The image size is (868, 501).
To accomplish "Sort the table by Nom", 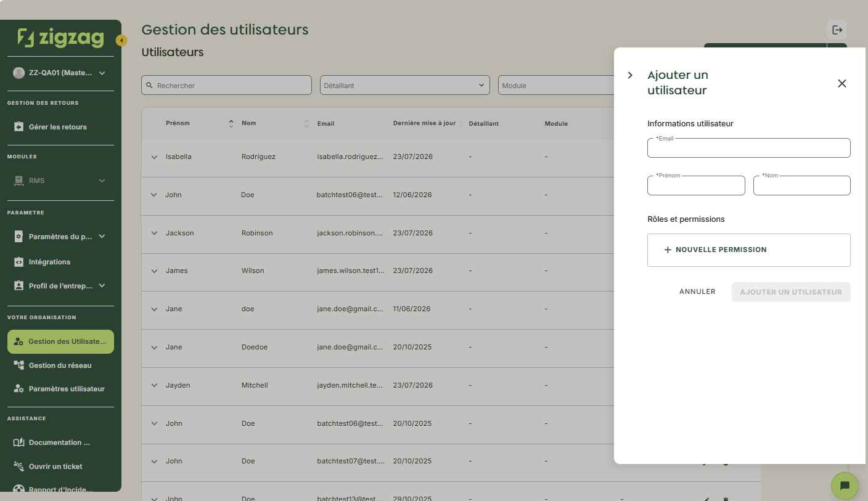I will tap(306, 123).
